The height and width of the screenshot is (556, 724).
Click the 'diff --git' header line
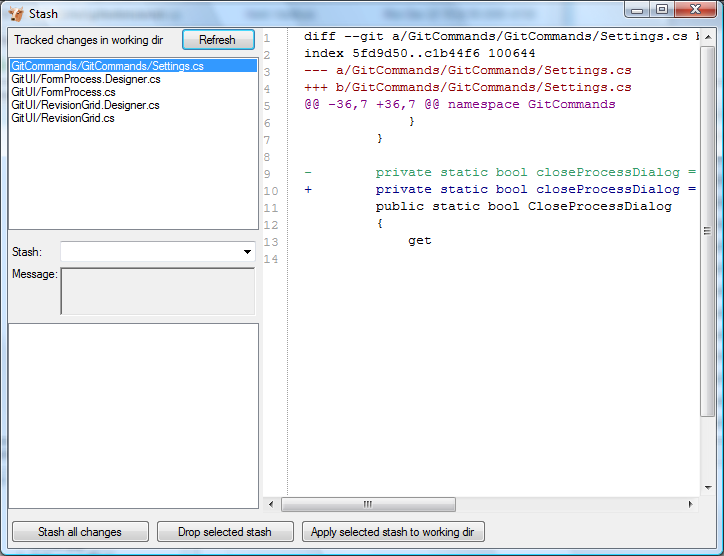pos(501,36)
